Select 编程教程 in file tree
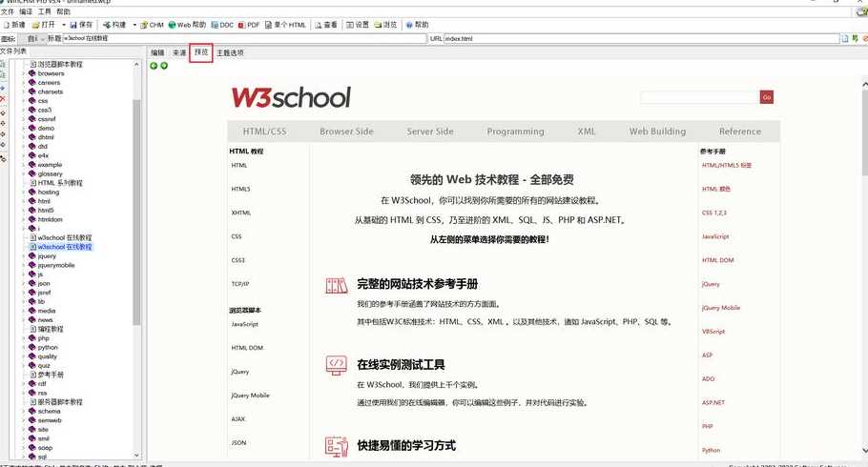Screen dimensions: 868x467 click(x=51, y=329)
